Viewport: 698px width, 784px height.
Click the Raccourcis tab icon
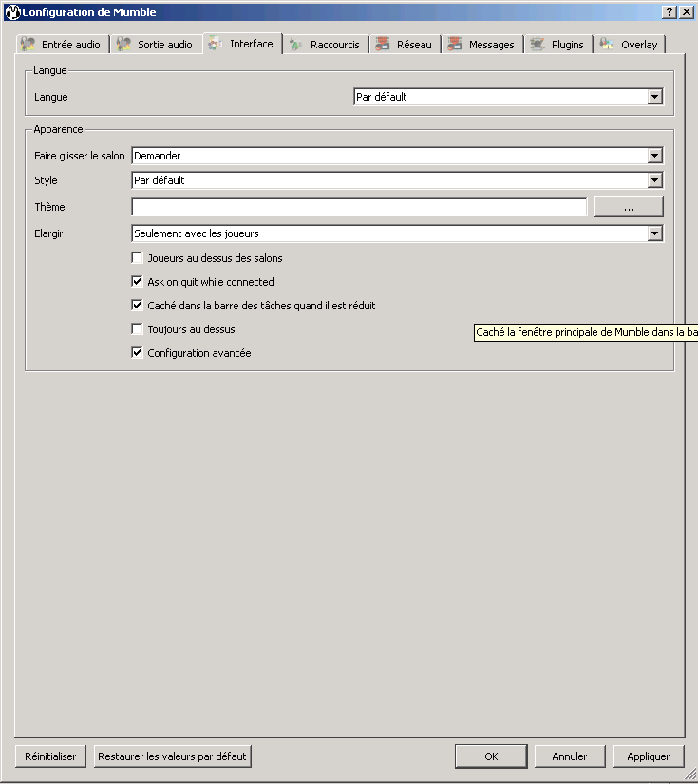pyautogui.click(x=295, y=44)
